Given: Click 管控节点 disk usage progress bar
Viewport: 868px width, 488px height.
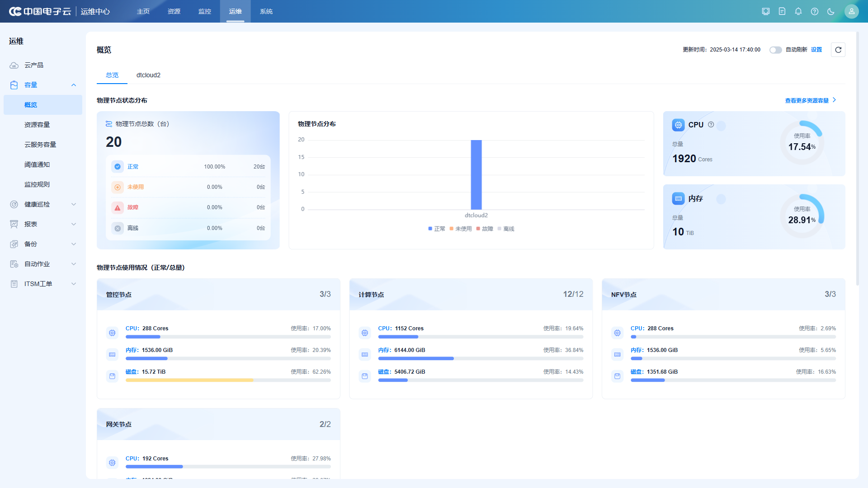Looking at the screenshot, I should tap(228, 380).
